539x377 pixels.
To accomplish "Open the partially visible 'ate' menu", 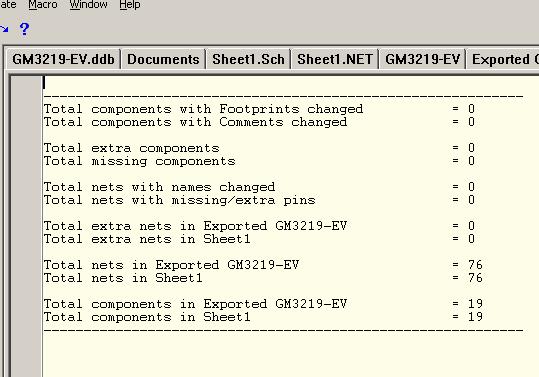I will pyautogui.click(x=8, y=4).
